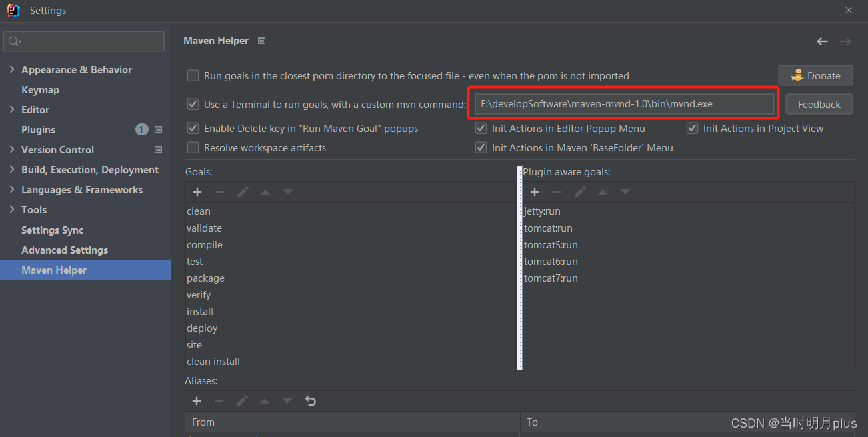This screenshot has width=868, height=437.
Task: Click the reset arrow icon in Aliases toolbar
Action: pyautogui.click(x=311, y=401)
